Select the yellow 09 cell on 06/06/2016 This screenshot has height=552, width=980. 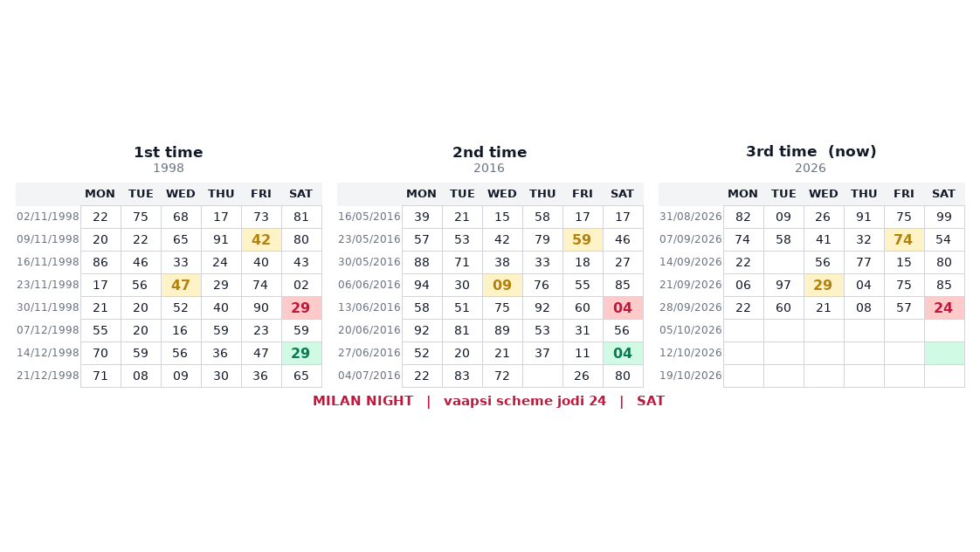coord(502,285)
